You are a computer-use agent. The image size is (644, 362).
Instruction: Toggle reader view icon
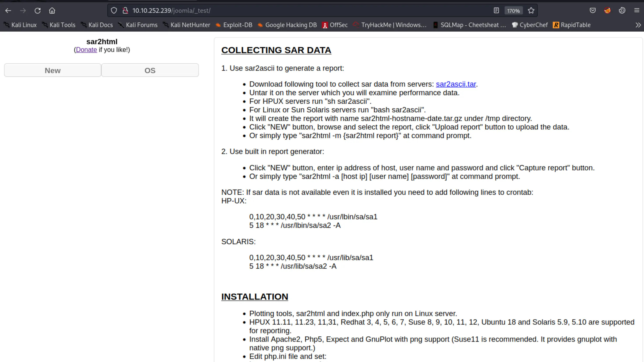coord(496,10)
